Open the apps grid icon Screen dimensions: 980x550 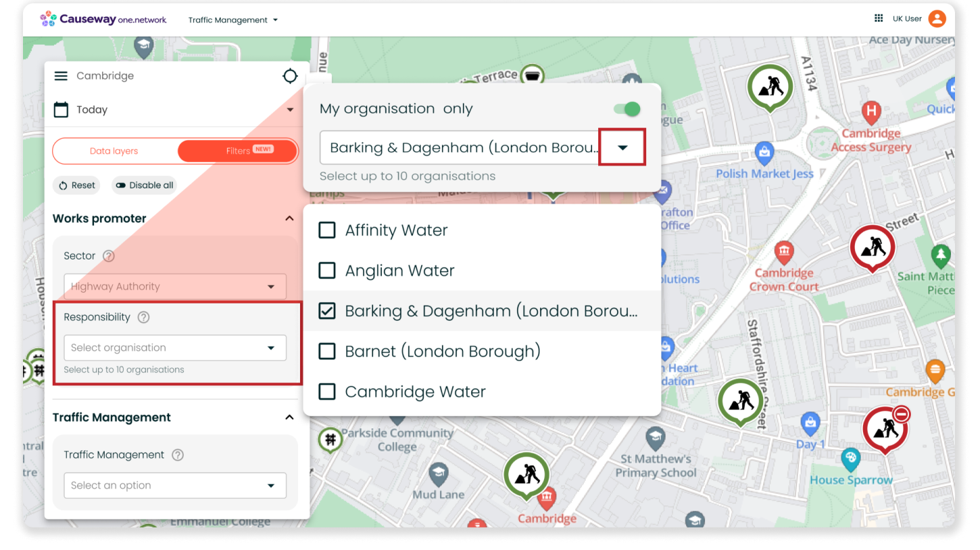coord(879,18)
